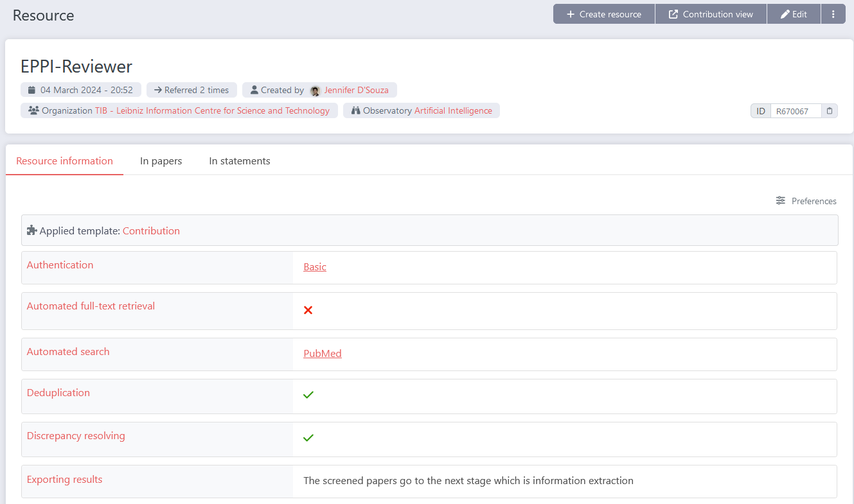Click the external-link icon on Contribution view
854x504 pixels.
click(673, 13)
